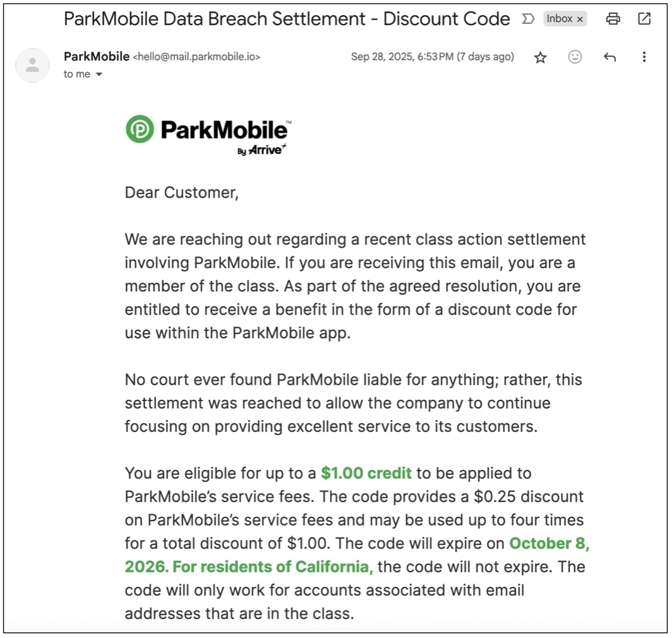This screenshot has width=672, height=638.
Task: Open the email in a new window
Action: (644, 19)
